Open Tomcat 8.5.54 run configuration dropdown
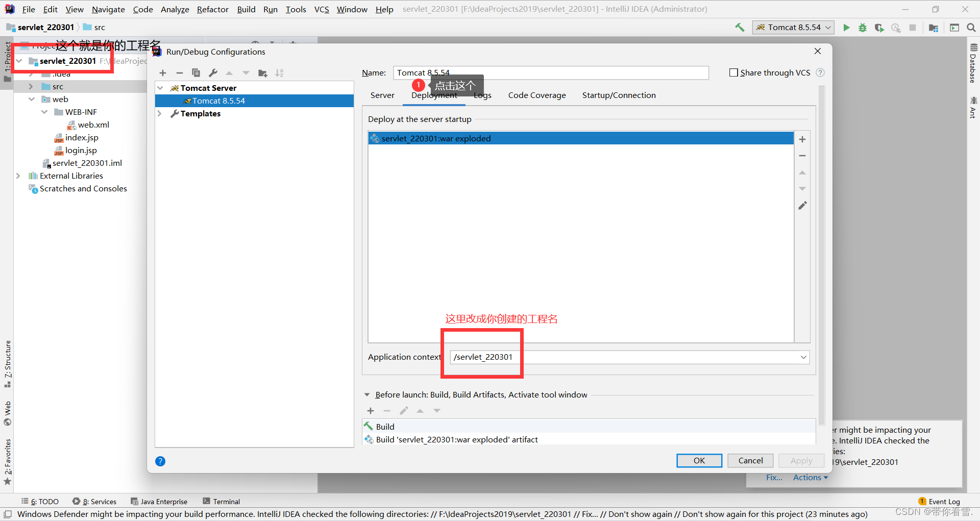 pos(793,28)
